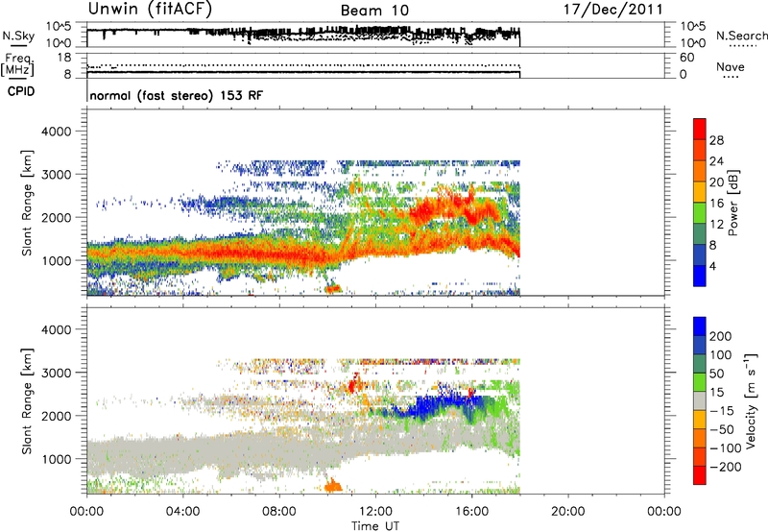Click the '2000' tick on power panel axis

(56, 217)
